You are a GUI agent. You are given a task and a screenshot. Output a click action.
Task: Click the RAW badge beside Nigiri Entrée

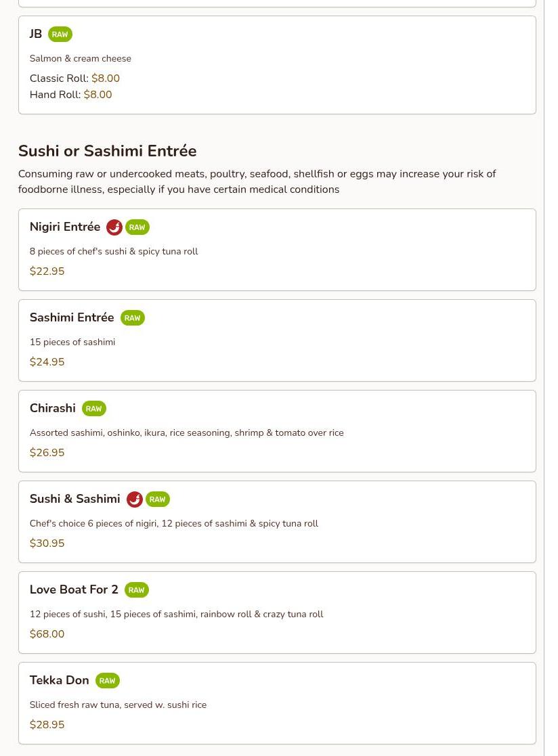(137, 227)
